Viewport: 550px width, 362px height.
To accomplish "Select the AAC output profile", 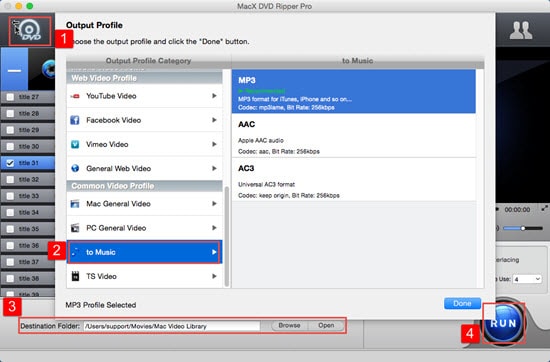I will coord(354,135).
